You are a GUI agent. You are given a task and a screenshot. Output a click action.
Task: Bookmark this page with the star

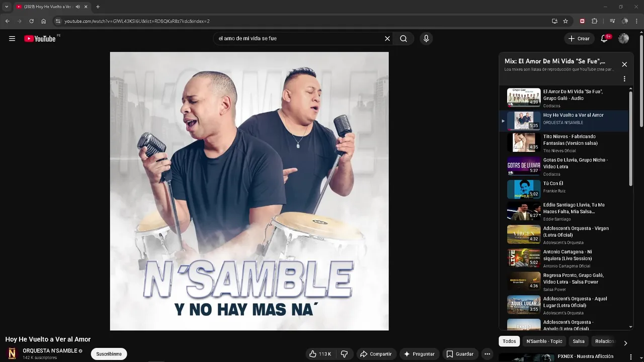point(566,21)
